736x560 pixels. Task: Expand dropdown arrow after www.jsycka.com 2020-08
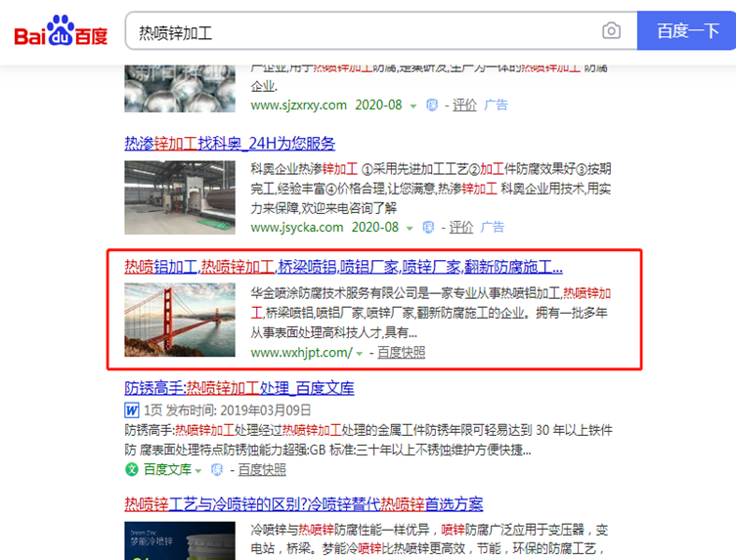tap(410, 229)
